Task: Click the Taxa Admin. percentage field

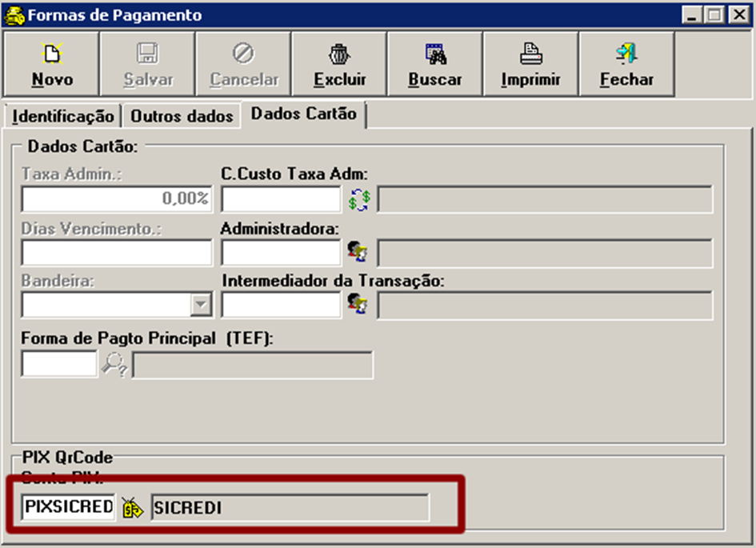Action: 117,199
